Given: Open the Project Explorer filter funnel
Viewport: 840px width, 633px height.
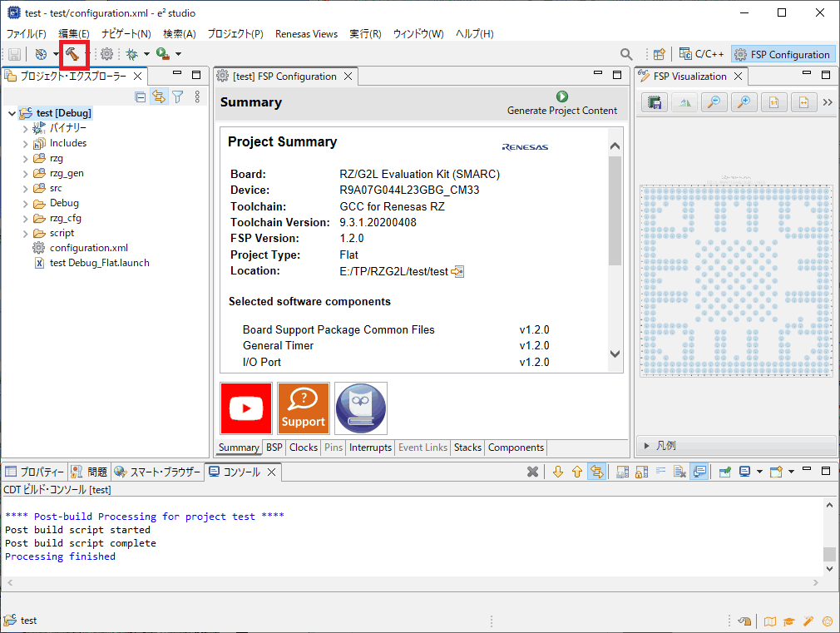Looking at the screenshot, I should [x=178, y=97].
